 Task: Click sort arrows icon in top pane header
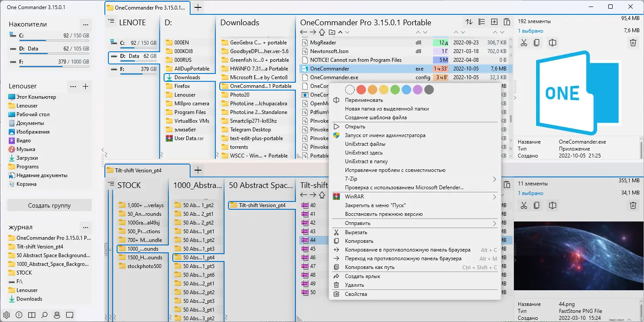(x=469, y=22)
